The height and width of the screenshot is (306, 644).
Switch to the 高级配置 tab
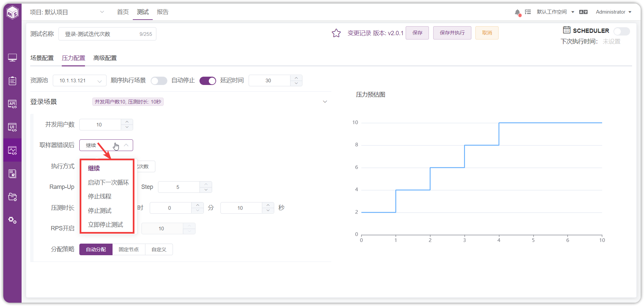(x=105, y=58)
